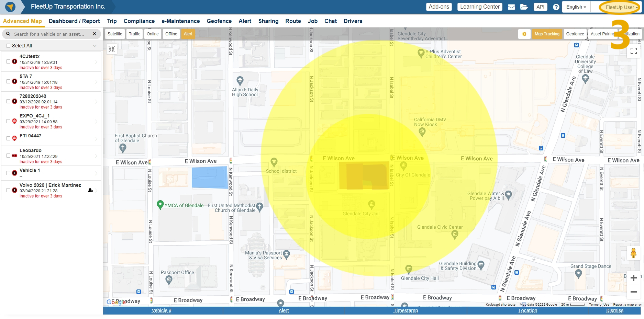This screenshot has width=644, height=319.
Task: Expand the EXPO_4CJ_1 row chevron
Action: coord(96,122)
